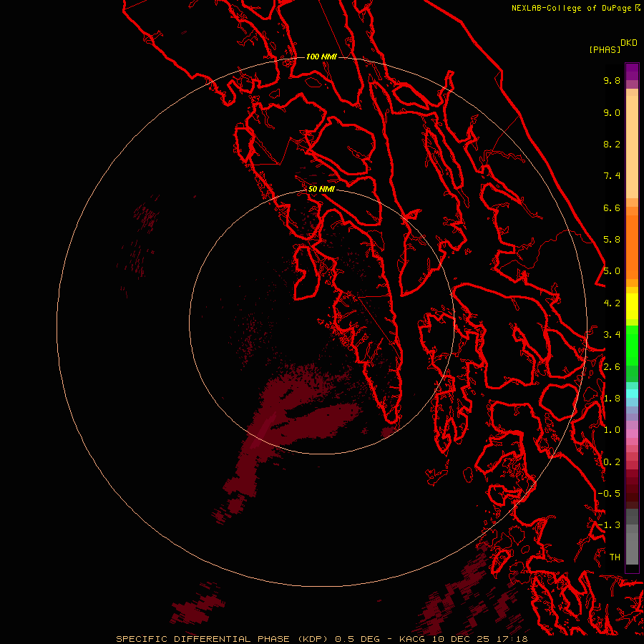This screenshot has width=644, height=644.
Task: Click the DKD label above color scale
Action: click(628, 42)
